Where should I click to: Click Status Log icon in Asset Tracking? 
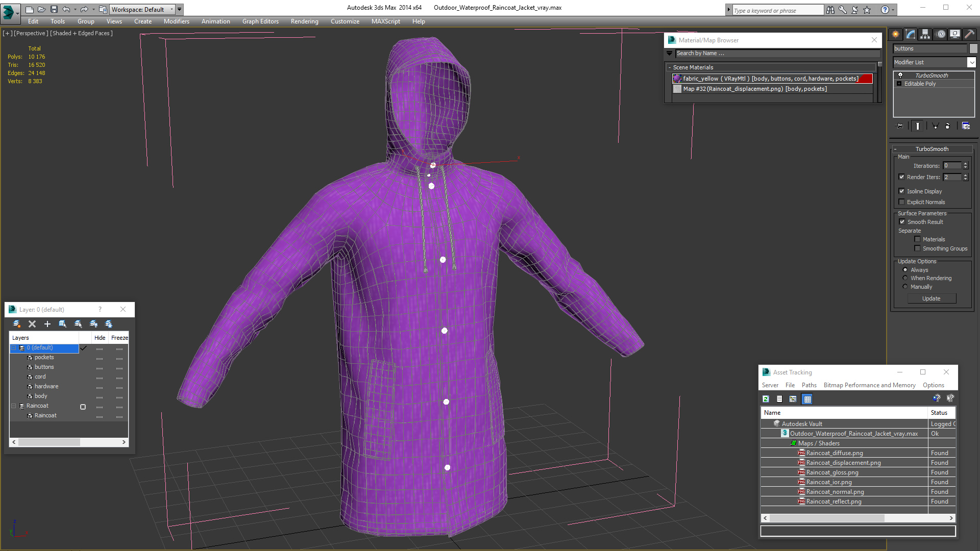[x=779, y=399]
